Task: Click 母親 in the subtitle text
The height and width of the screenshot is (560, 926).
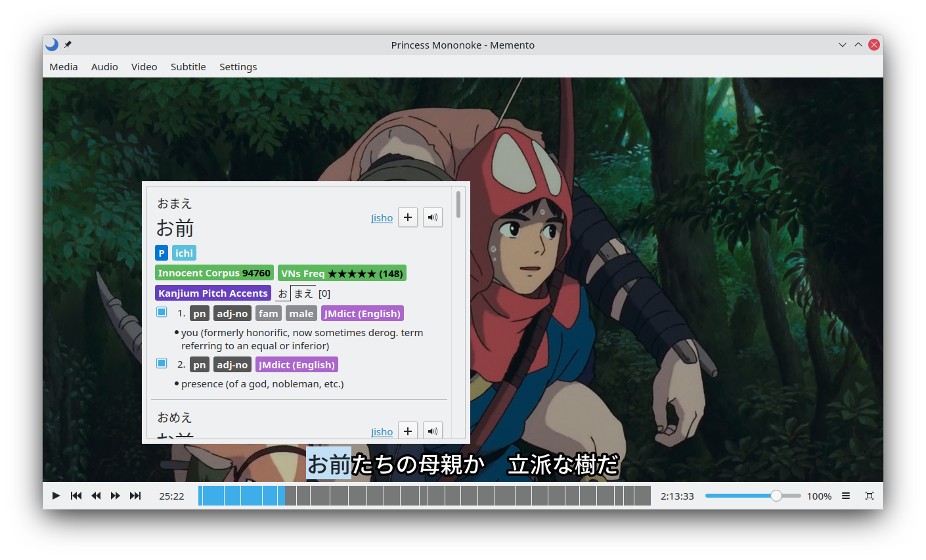Action: coord(441,464)
